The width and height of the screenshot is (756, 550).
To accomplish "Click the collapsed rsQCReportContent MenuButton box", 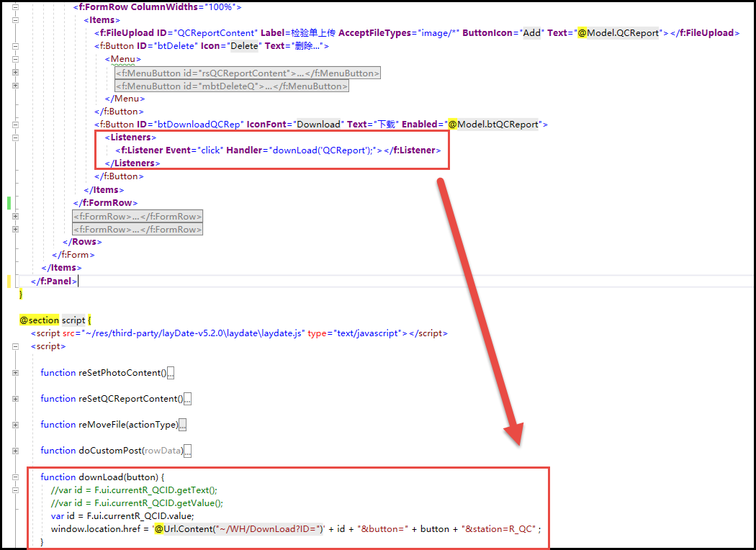I will coord(248,73).
